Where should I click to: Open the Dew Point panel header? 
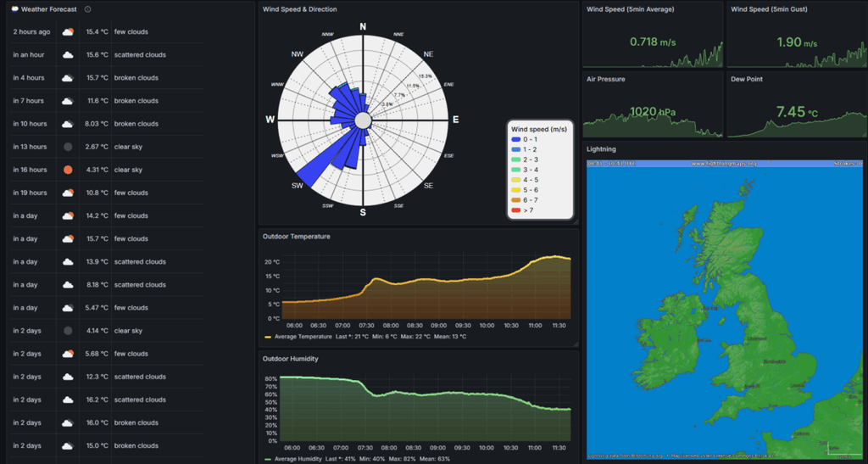[747, 79]
